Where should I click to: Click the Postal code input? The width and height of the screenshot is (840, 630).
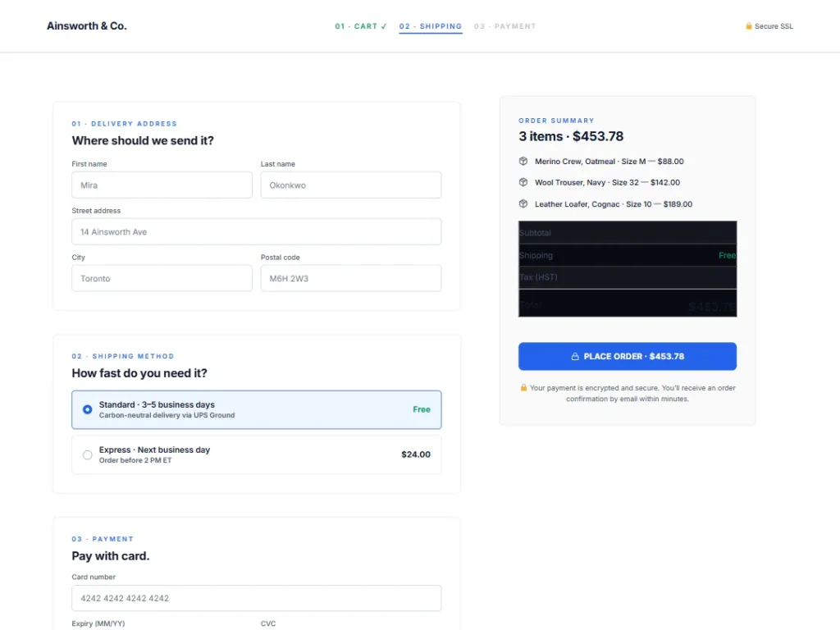point(351,278)
